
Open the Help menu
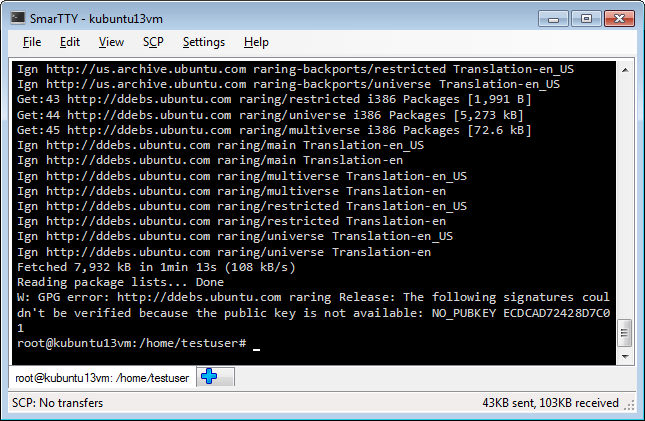click(256, 42)
